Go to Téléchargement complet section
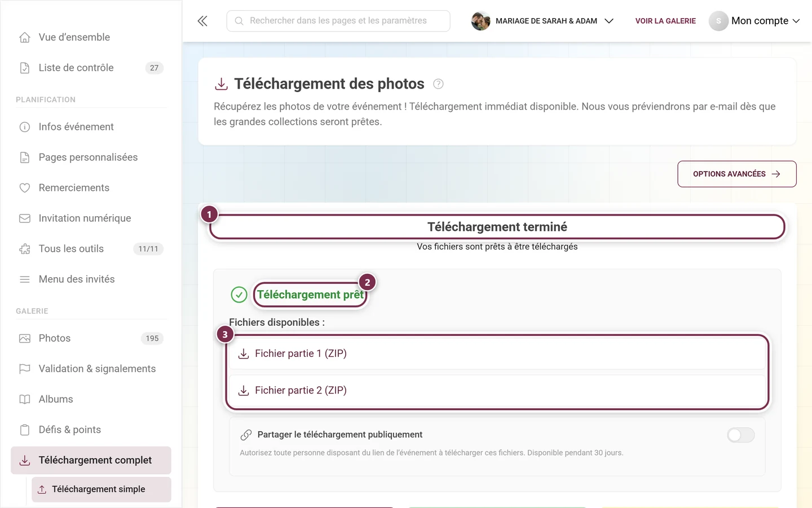812x508 pixels. (x=91, y=461)
